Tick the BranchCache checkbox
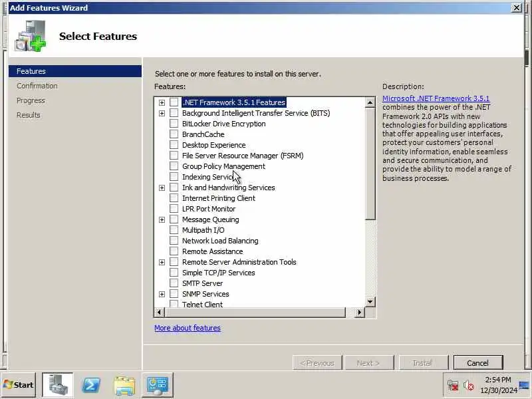Viewport: 532px width, 399px height. tap(174, 134)
